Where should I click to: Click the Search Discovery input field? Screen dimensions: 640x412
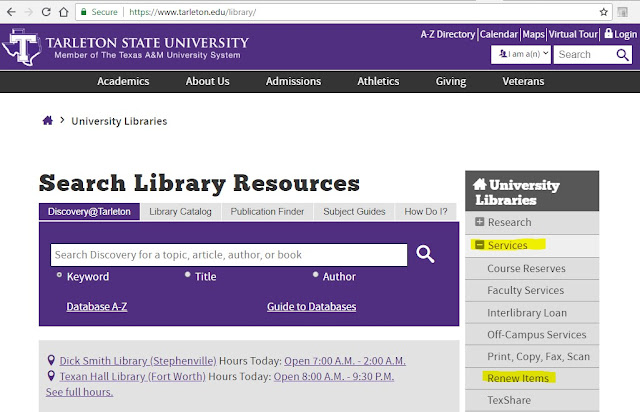[x=229, y=255]
